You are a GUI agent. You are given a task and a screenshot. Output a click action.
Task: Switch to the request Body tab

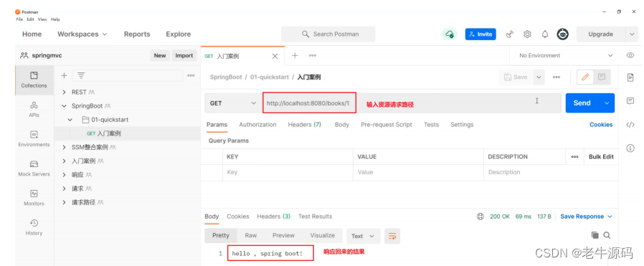pos(341,124)
